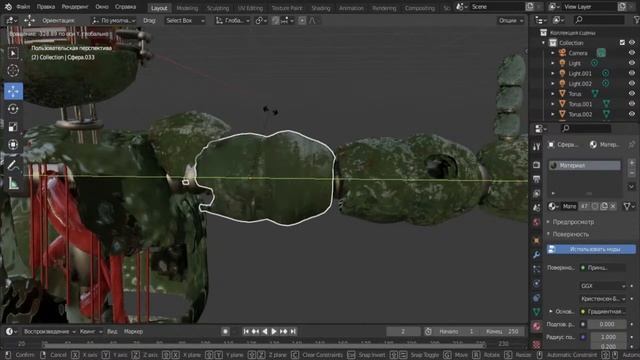Open the Physics properties tab icon
640x360 pixels.
coord(537,283)
